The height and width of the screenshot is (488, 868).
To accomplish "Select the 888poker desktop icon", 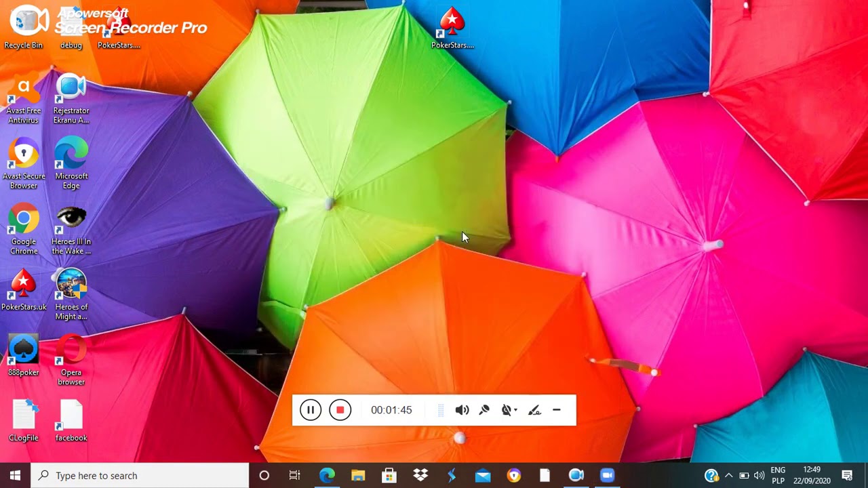I will (x=24, y=356).
